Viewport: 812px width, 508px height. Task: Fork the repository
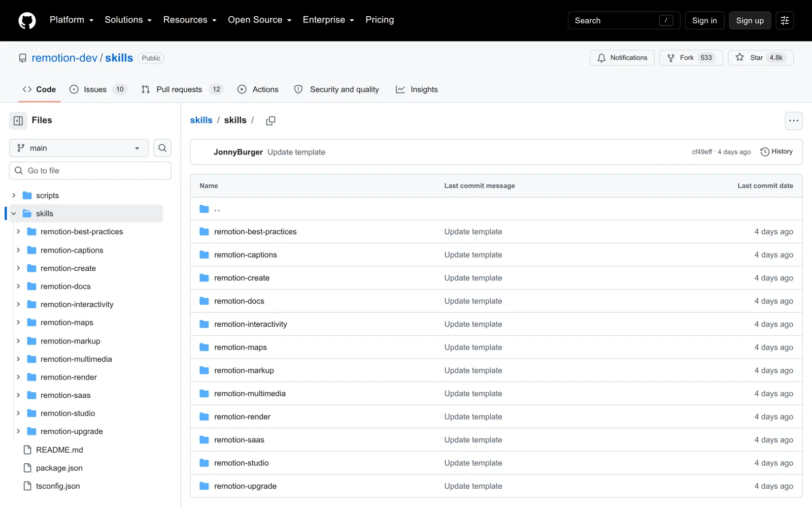[691, 58]
